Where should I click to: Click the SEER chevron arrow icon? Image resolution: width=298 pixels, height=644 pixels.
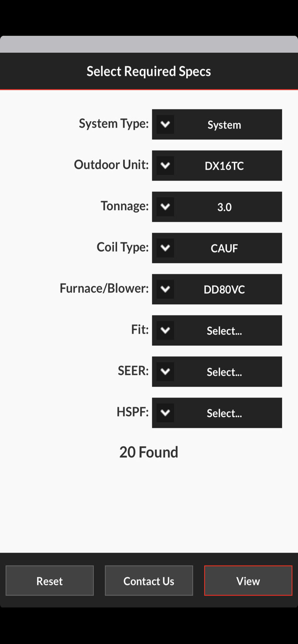pos(165,372)
